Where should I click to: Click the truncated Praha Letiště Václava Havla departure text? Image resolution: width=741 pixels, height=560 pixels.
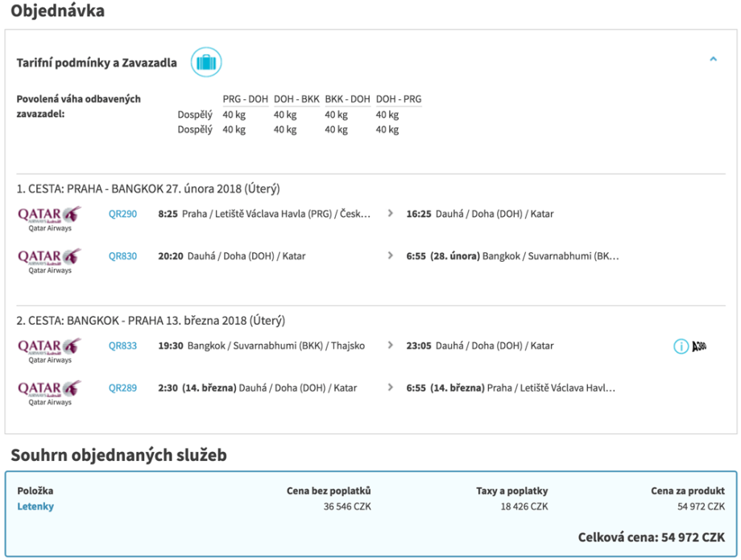coord(276,214)
